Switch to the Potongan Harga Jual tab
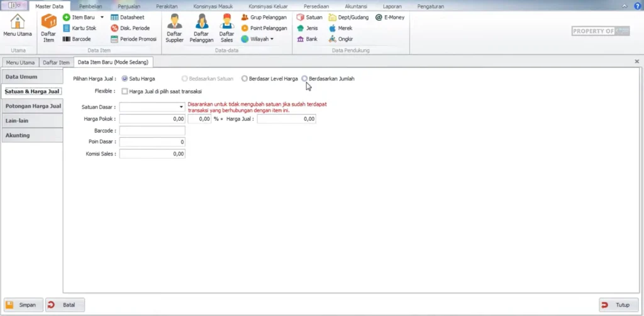The width and height of the screenshot is (644, 316). click(33, 106)
